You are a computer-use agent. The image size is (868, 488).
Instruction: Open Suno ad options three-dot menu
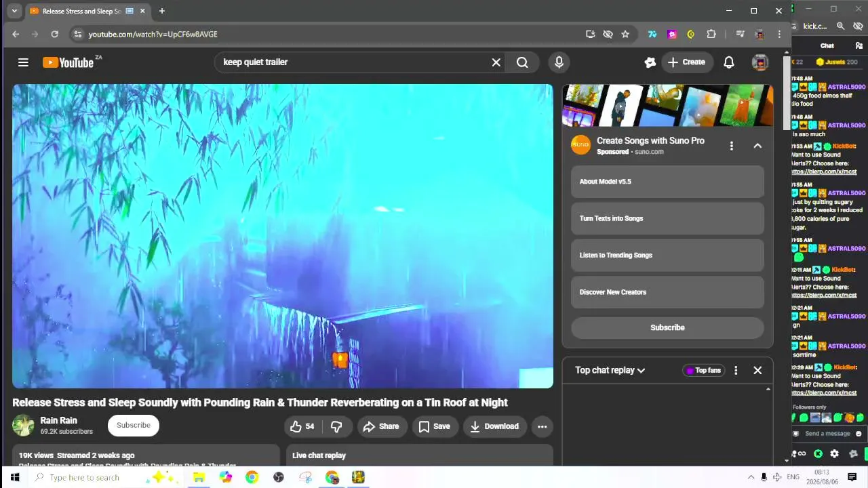[x=731, y=146]
